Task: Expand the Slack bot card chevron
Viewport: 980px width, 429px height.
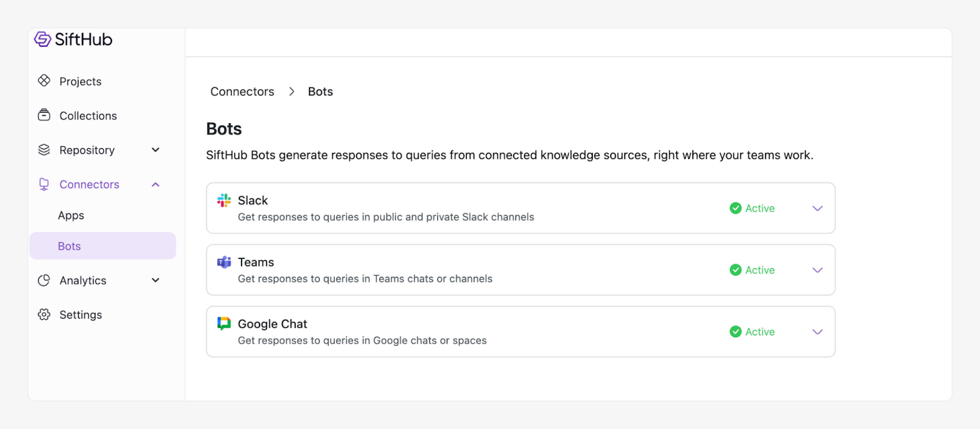Action: (x=817, y=208)
